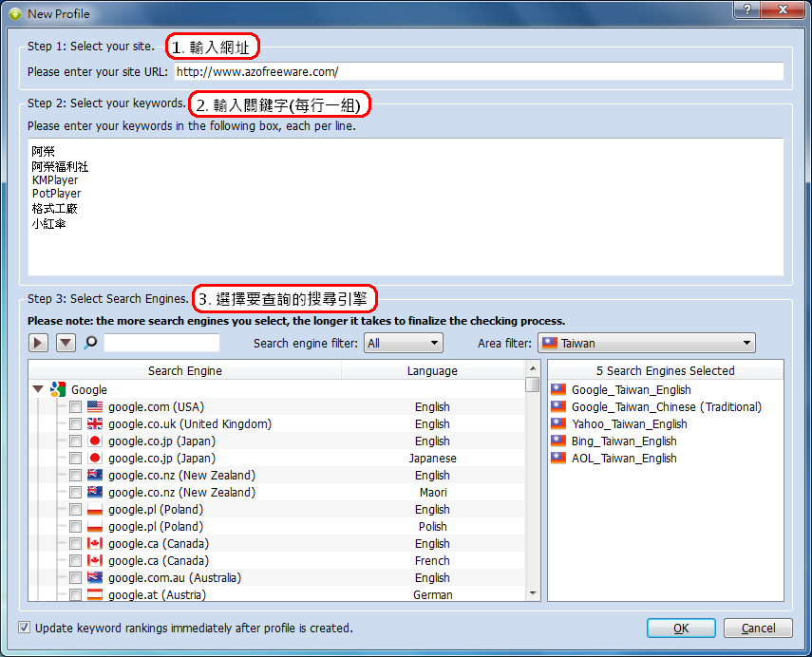The height and width of the screenshot is (657, 812).
Task: Select Bing_Taiwan_English in the selected list
Action: tap(624, 441)
